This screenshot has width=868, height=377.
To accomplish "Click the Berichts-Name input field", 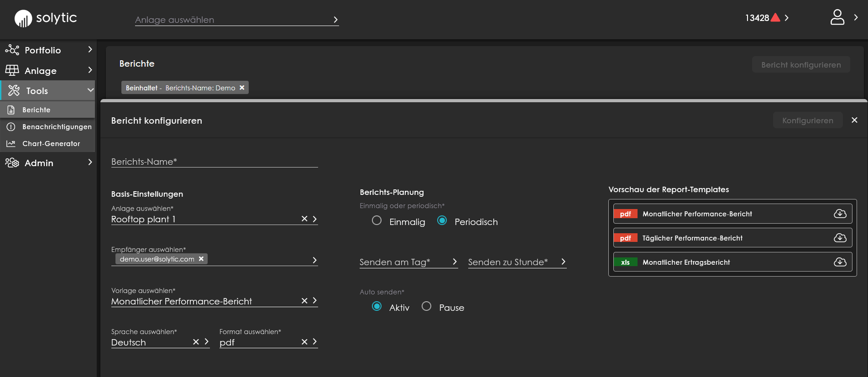I will click(214, 162).
